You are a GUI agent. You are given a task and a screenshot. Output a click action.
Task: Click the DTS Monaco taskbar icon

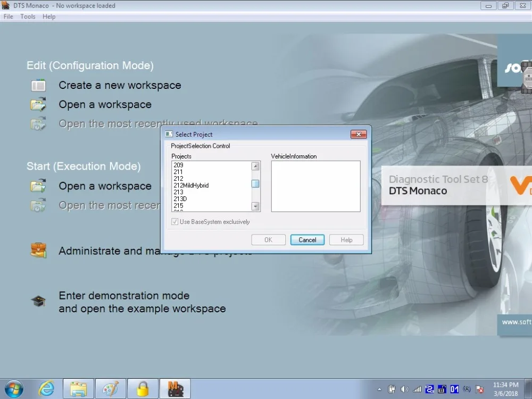(x=175, y=389)
